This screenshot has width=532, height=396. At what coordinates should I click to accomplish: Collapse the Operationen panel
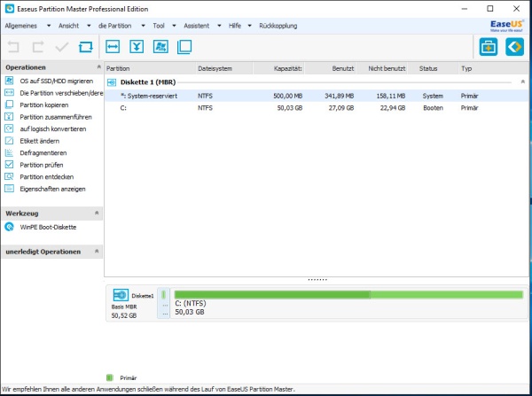coord(98,66)
